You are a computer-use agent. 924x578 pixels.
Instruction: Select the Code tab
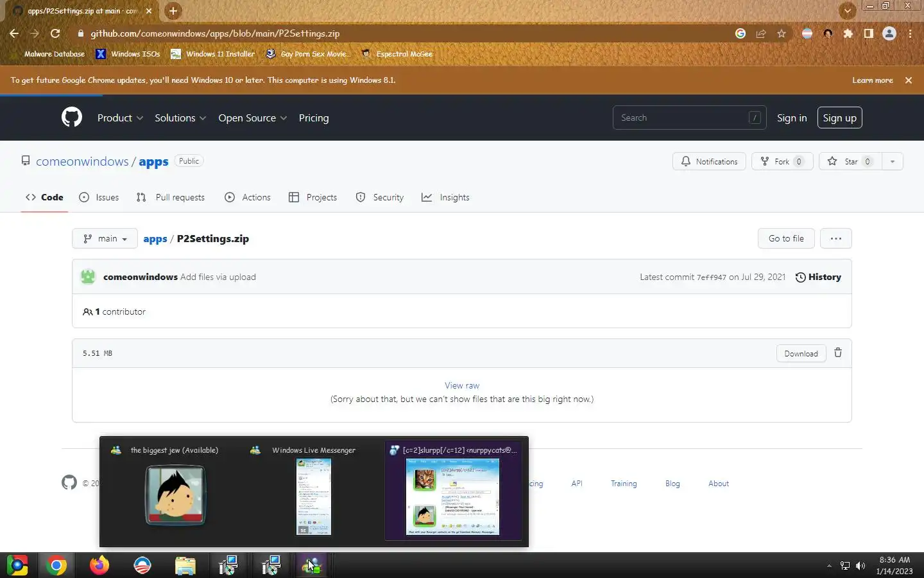[x=44, y=197]
